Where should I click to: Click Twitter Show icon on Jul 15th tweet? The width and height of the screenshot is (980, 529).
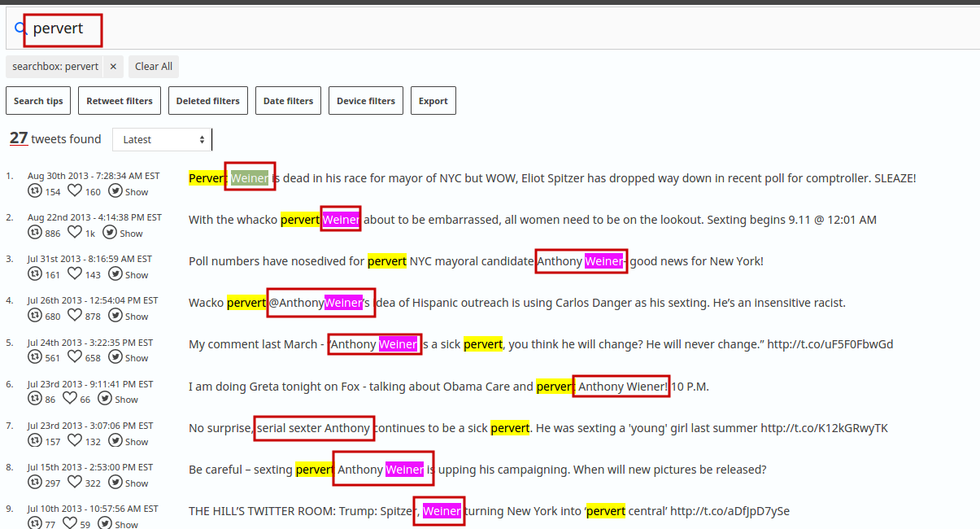[x=115, y=482]
